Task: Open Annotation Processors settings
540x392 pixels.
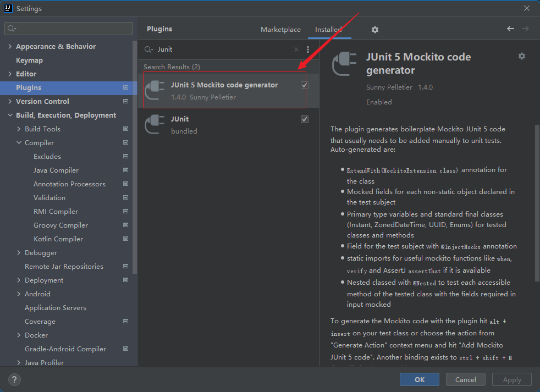Action: pos(69,184)
